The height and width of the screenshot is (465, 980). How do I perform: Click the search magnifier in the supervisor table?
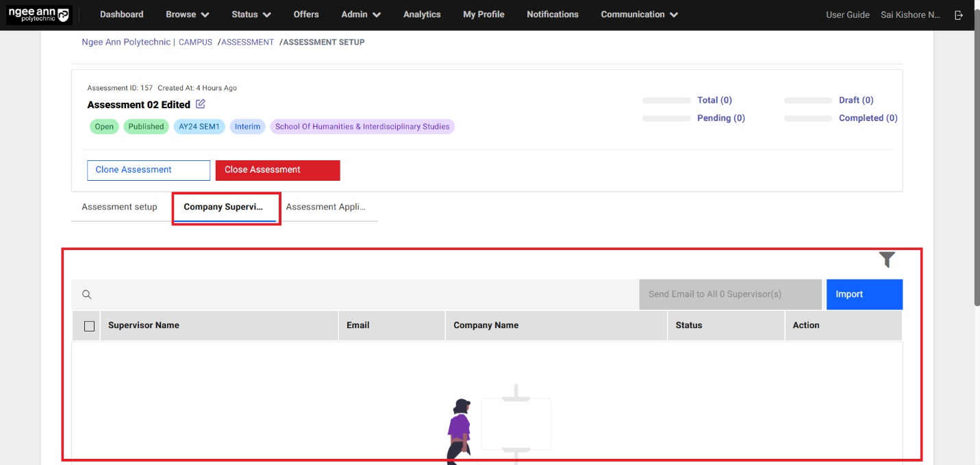(86, 294)
